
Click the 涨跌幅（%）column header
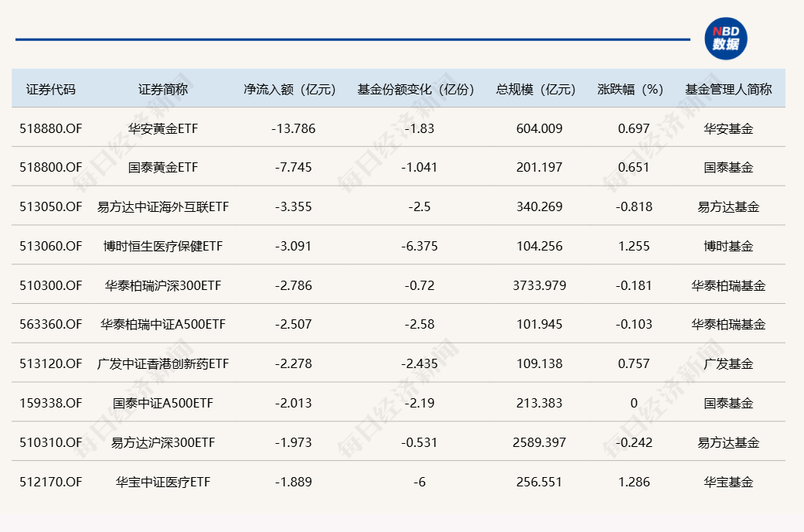coord(630,89)
